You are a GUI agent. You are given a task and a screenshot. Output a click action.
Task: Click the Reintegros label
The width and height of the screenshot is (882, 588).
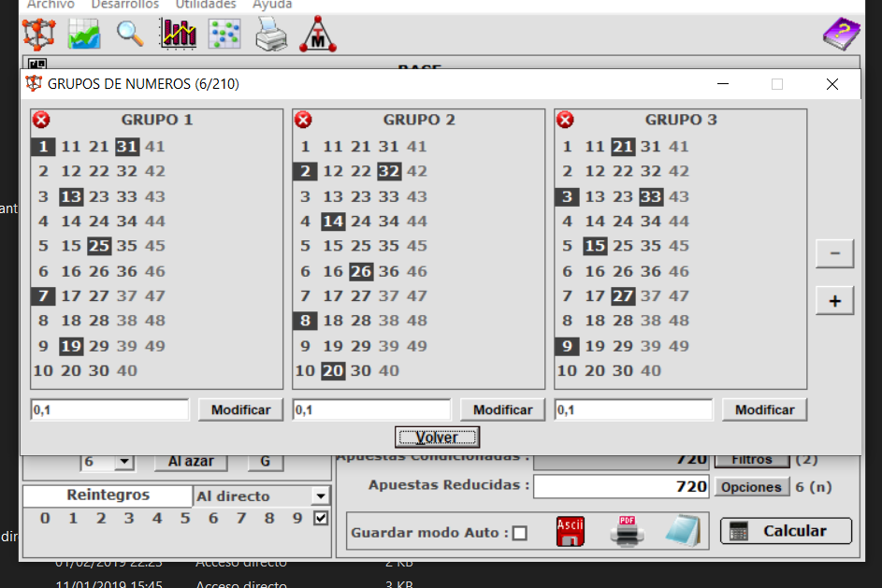click(108, 495)
